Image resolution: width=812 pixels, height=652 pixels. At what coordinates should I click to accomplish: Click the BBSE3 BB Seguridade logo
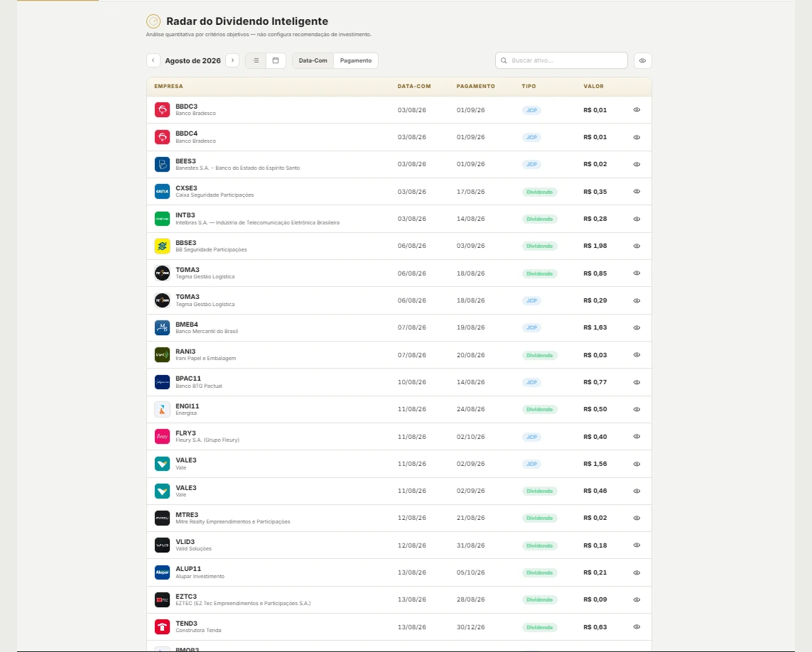click(162, 246)
